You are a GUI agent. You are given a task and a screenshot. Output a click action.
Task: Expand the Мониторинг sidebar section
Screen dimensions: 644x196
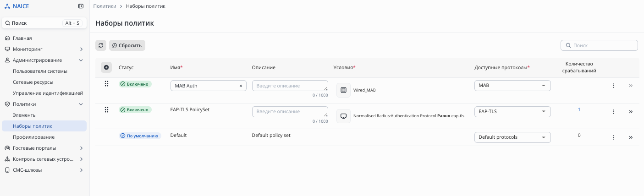point(81,49)
